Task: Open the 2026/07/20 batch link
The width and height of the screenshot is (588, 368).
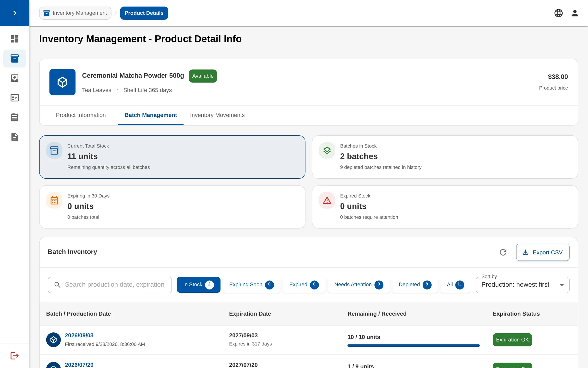Action: 79,365
